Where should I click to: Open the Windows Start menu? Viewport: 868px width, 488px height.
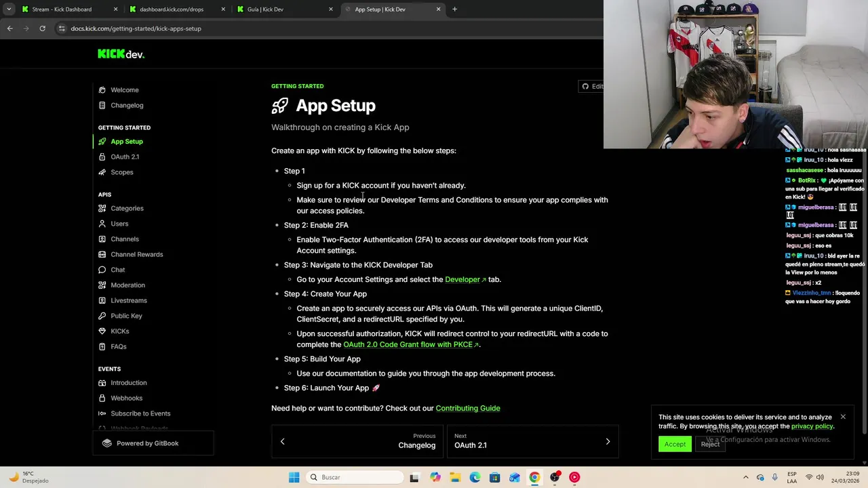(294, 477)
